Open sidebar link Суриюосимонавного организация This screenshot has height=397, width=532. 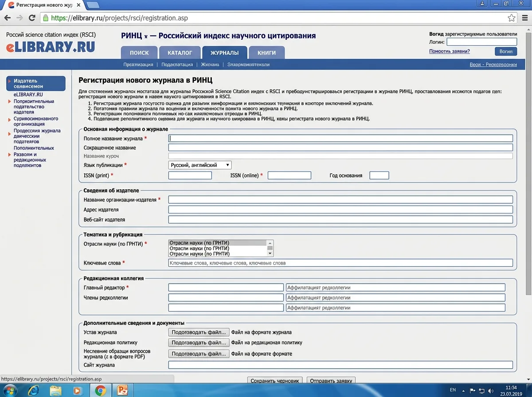click(36, 121)
